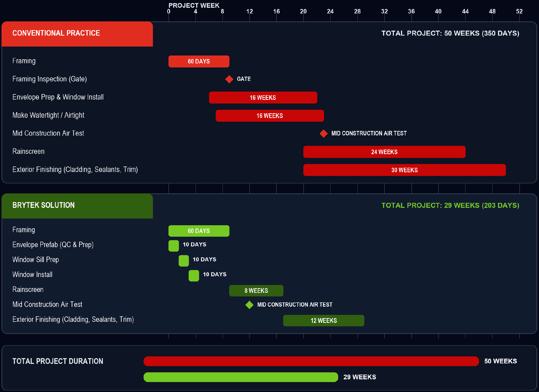Click week 32 on the top axis
This screenshot has height=392, width=539.
(384, 11)
